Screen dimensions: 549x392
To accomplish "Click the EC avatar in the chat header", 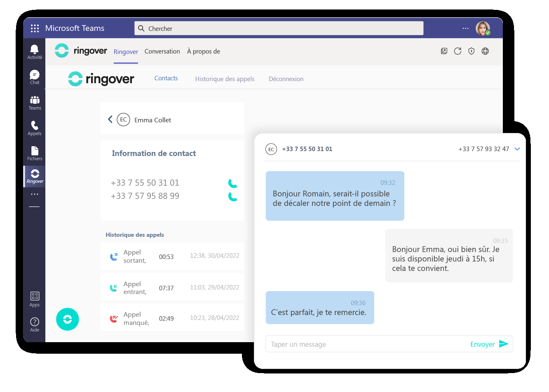I will coord(271,149).
